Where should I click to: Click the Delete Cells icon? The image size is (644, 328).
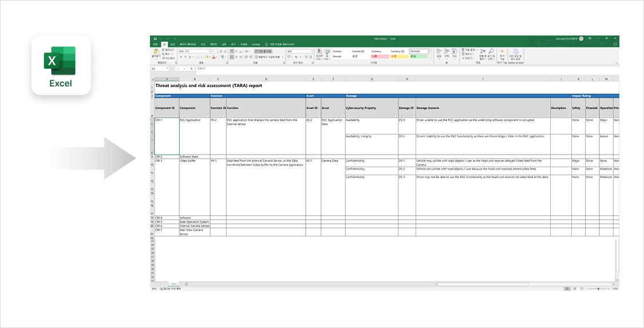tap(447, 52)
